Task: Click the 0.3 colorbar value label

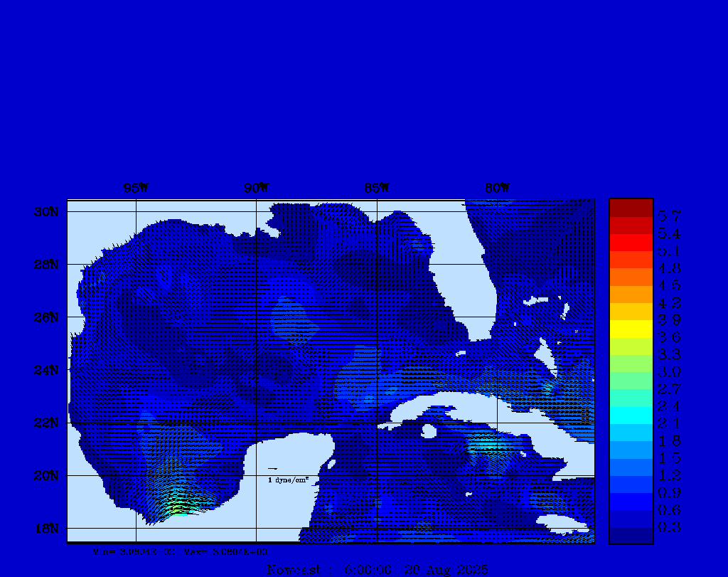Action: (669, 527)
